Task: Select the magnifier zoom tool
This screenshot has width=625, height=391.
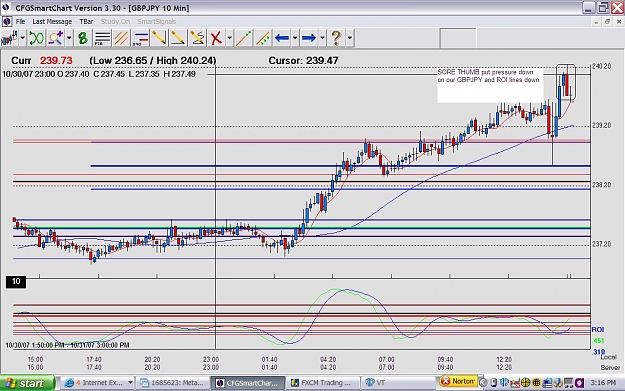Action: tap(56, 38)
